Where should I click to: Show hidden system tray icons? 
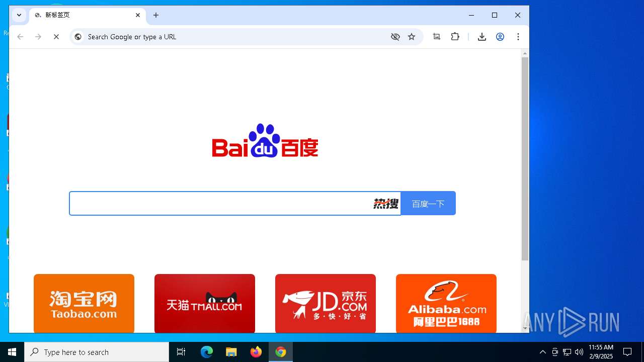(542, 352)
